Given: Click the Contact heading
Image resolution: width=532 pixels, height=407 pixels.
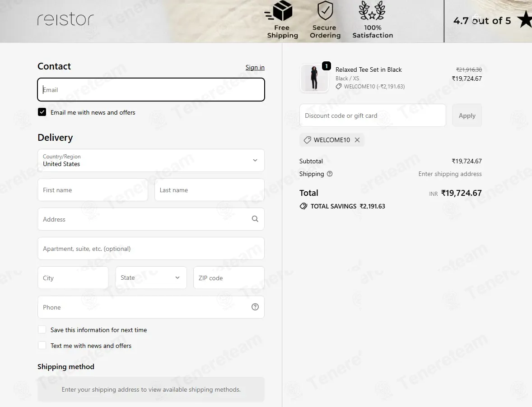Looking at the screenshot, I should tap(54, 66).
